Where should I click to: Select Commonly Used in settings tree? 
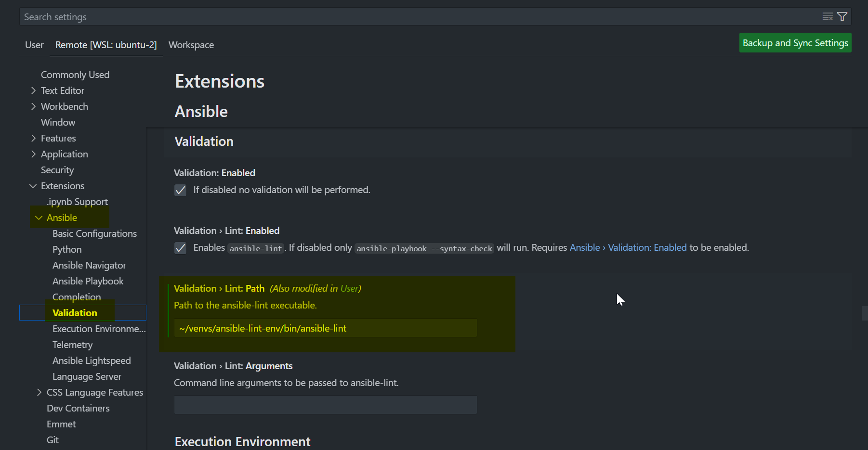point(75,75)
